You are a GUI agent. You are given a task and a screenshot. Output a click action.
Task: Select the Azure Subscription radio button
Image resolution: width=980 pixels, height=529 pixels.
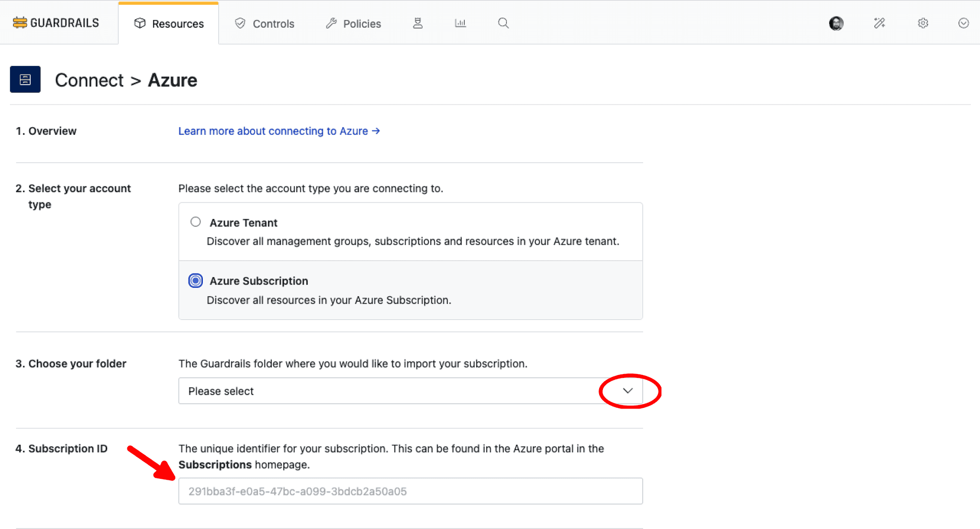195,280
